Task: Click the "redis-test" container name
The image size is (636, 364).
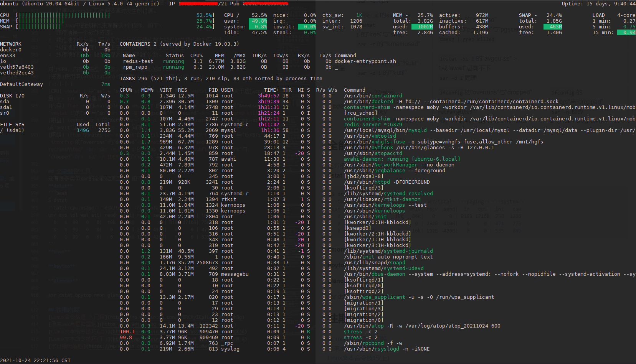Action: point(138,61)
